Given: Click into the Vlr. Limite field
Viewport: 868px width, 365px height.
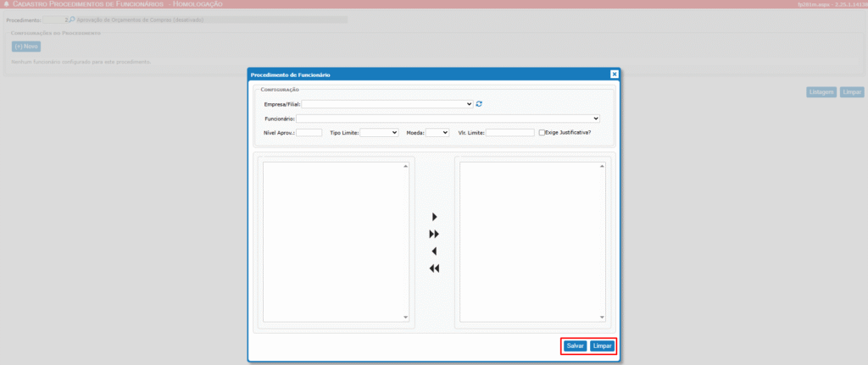Looking at the screenshot, I should [x=509, y=133].
